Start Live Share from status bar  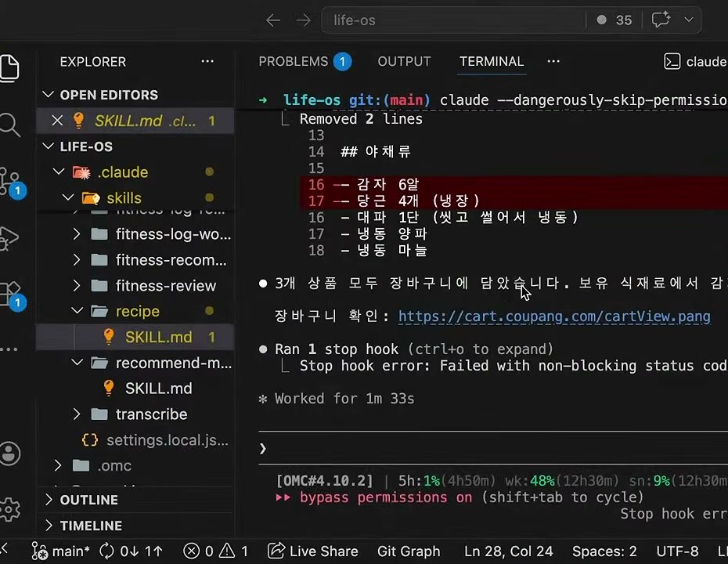313,551
